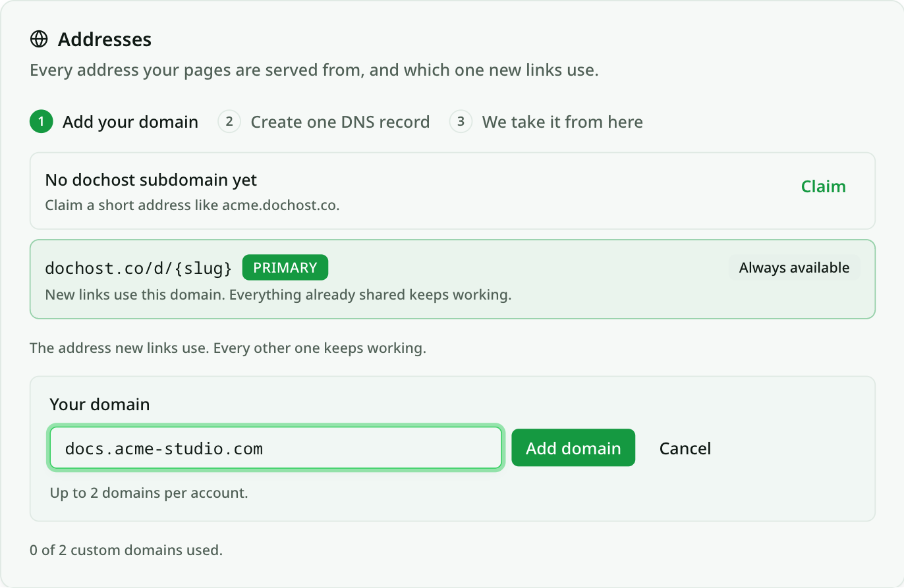Click 'Up to 2 domains per account.' note

coord(149,493)
